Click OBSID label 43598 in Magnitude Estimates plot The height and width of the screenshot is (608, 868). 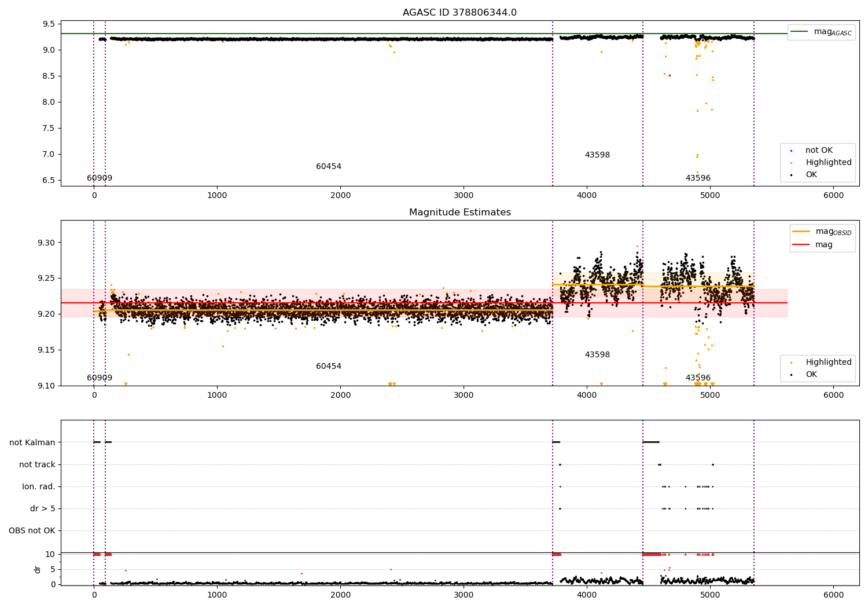click(x=597, y=355)
